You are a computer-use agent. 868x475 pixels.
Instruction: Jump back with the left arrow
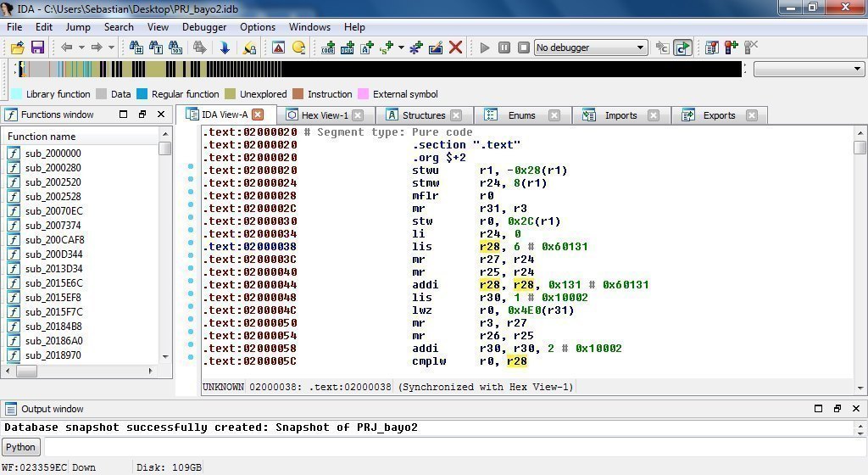click(x=66, y=47)
